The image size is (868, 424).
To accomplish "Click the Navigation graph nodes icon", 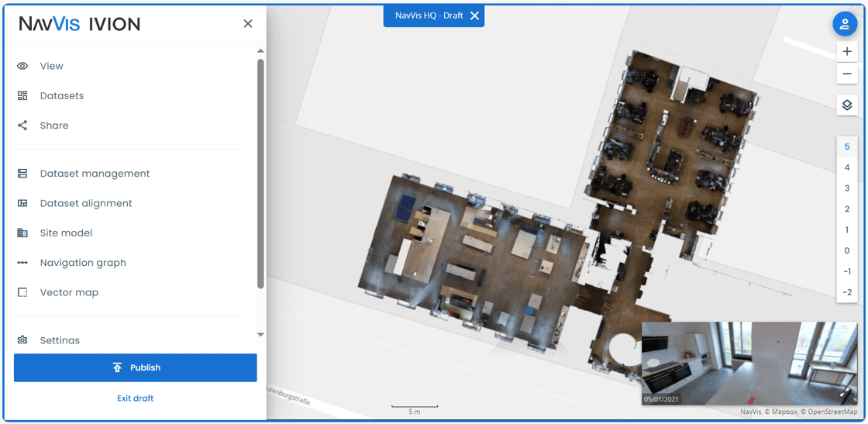I will [22, 263].
